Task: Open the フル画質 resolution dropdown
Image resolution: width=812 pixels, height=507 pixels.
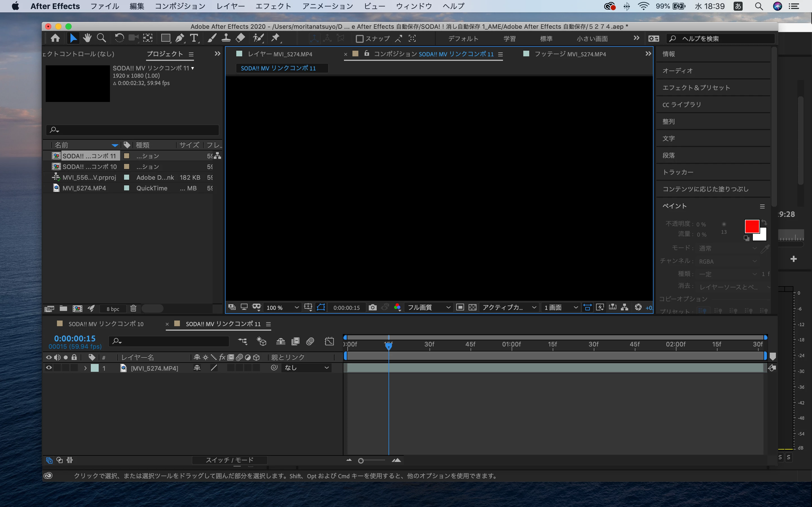Action: [429, 308]
